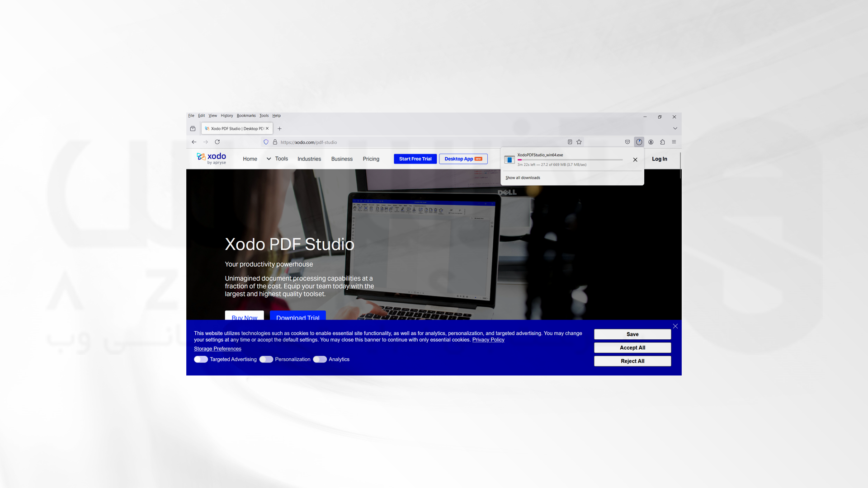This screenshot has width=868, height=488.
Task: Open the Privacy Policy link
Action: click(x=488, y=340)
